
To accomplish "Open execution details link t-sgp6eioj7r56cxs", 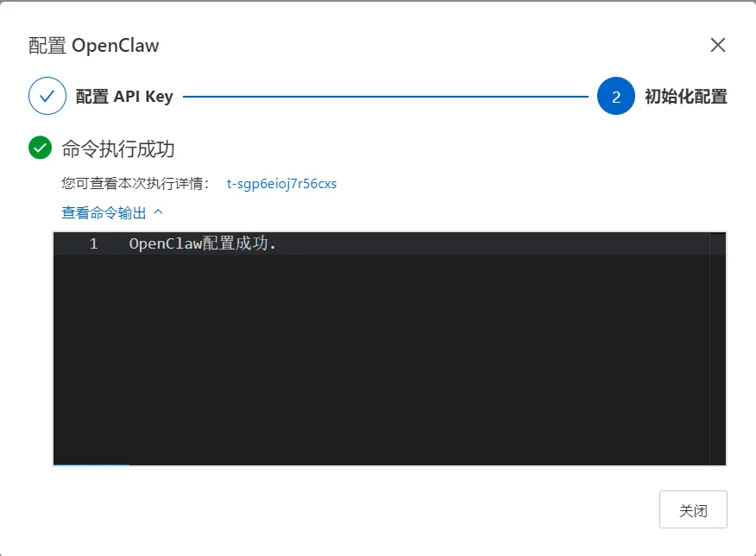I will pyautogui.click(x=281, y=184).
